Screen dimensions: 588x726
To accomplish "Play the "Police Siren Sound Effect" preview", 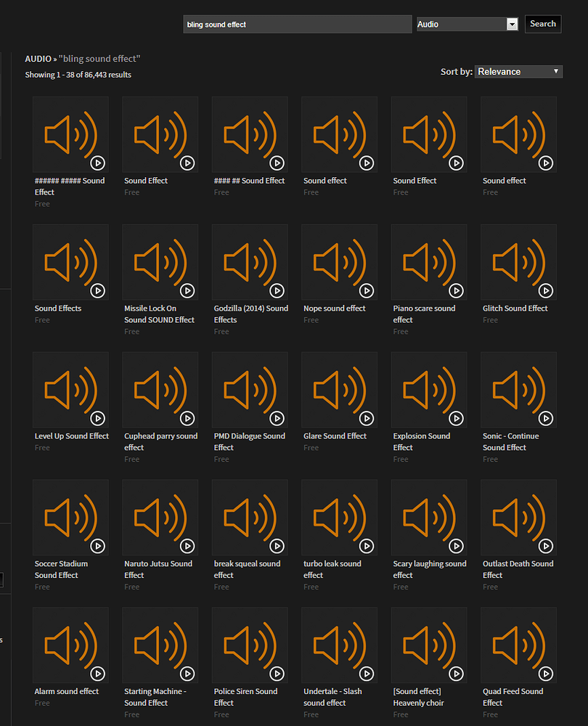I will coord(277,674).
